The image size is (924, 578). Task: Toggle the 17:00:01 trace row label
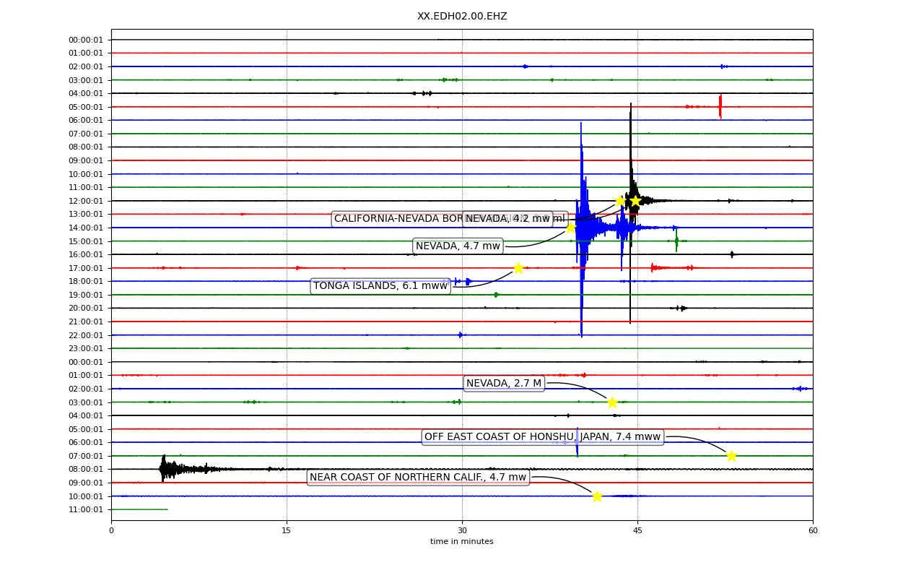85,267
